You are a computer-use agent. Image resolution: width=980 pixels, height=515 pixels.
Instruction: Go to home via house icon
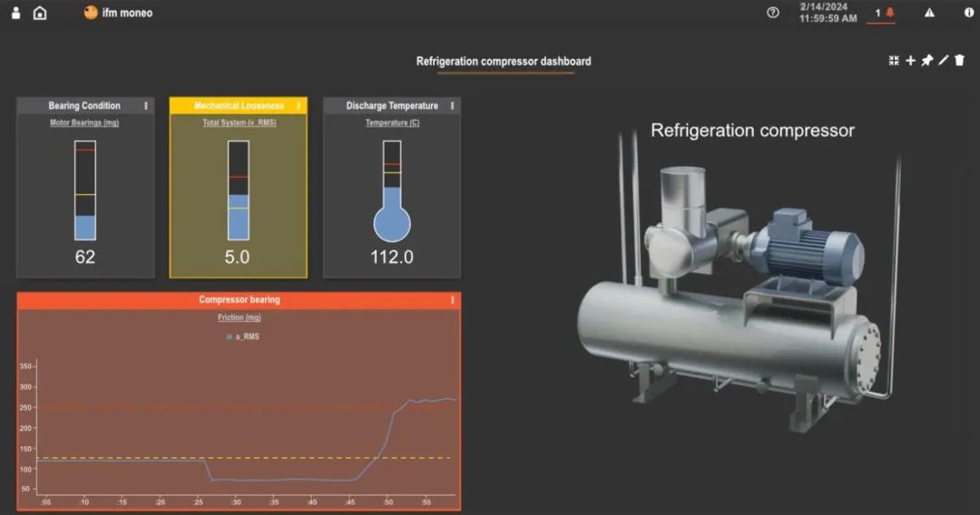pyautogui.click(x=40, y=13)
